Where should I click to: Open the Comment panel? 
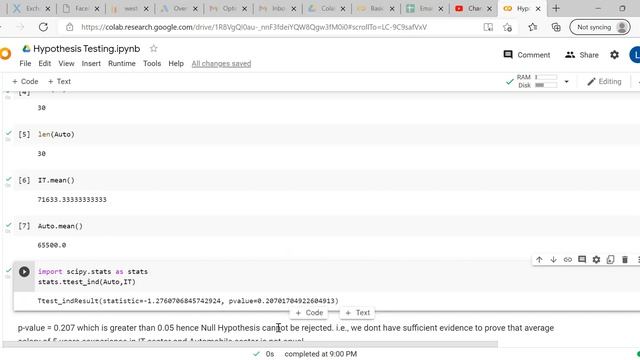pos(527,55)
